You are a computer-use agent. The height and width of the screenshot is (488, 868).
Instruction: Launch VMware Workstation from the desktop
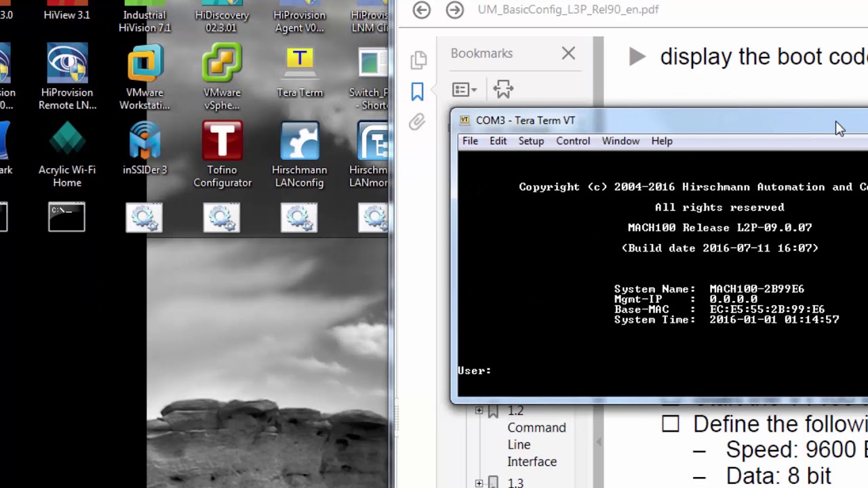click(x=144, y=77)
